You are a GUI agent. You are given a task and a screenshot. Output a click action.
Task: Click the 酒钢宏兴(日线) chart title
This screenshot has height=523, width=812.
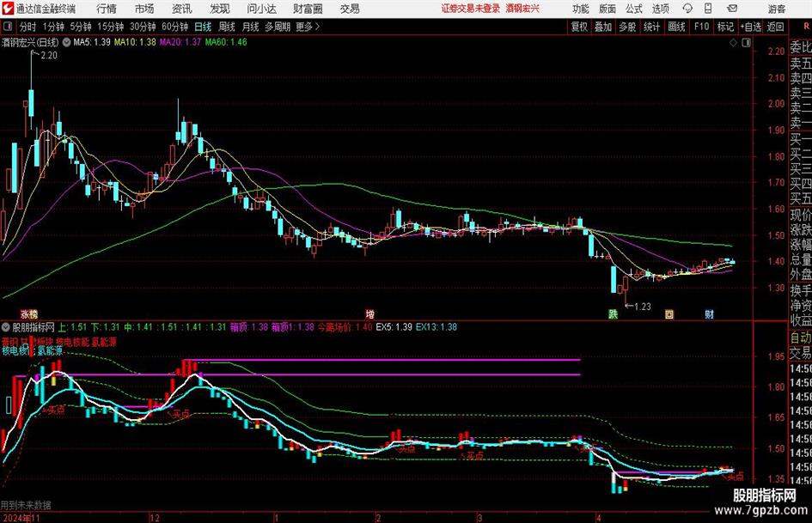point(30,42)
